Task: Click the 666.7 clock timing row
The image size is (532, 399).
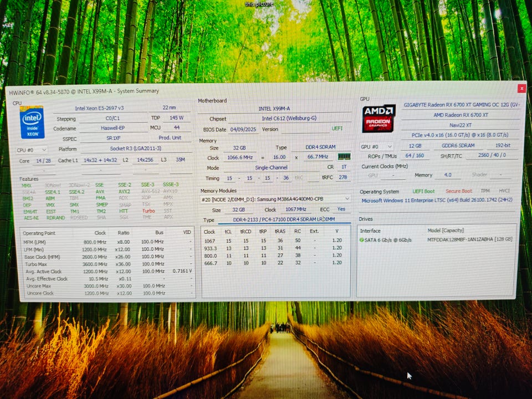Action: [275, 263]
